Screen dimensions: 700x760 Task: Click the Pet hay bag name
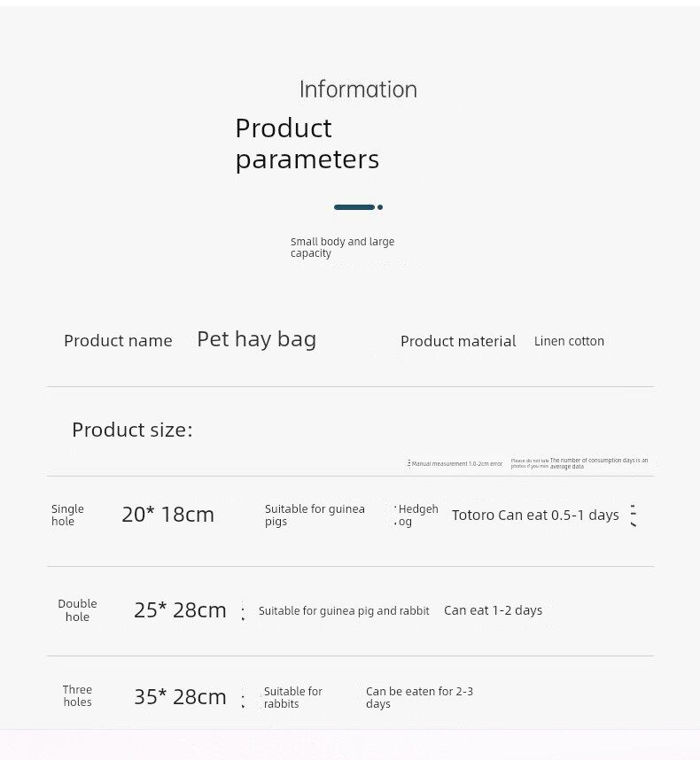pyautogui.click(x=256, y=339)
